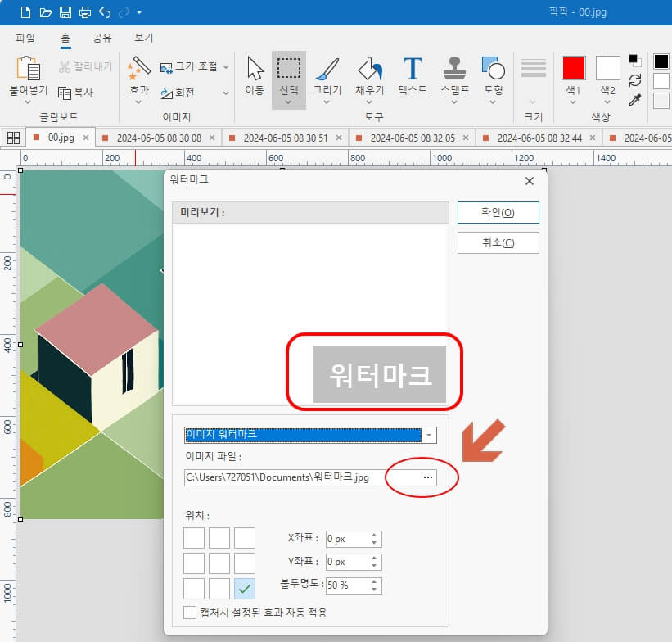Expand 회전 dropdown arrow
The height and width of the screenshot is (642, 672).
pos(226,93)
